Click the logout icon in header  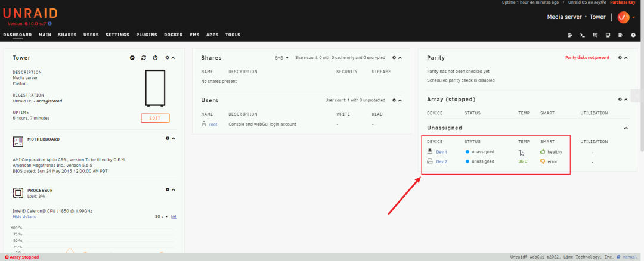click(569, 35)
